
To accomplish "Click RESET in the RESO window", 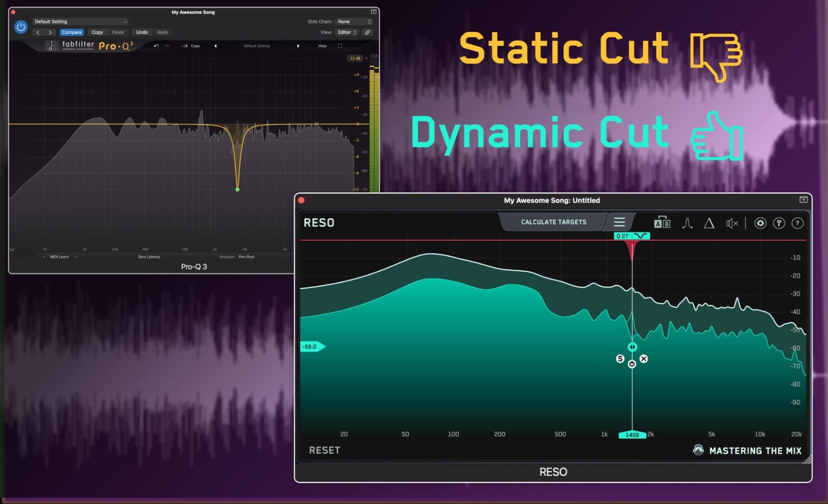I will (324, 450).
